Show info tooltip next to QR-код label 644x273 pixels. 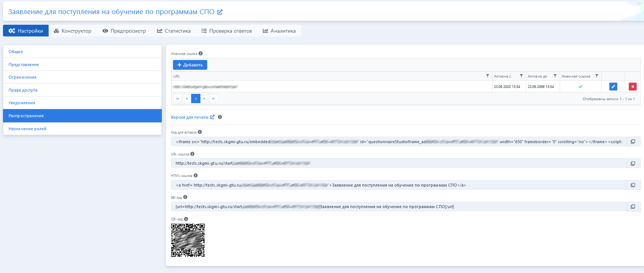(186, 219)
